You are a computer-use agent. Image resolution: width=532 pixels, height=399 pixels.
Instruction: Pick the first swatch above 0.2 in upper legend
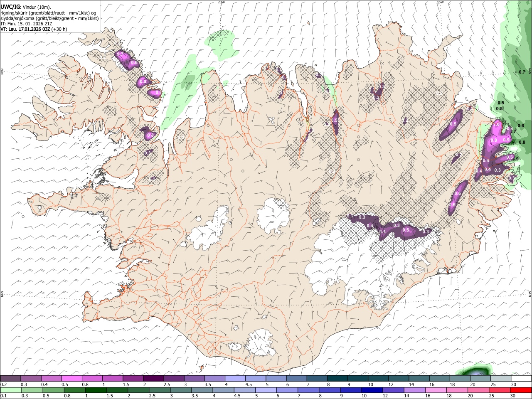click(x=11, y=379)
